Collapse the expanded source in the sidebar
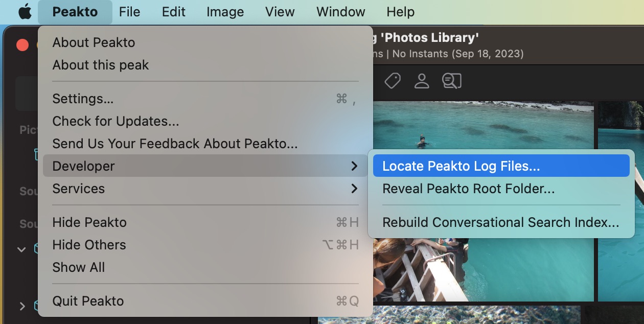Viewport: 644px width, 324px height. [x=21, y=249]
